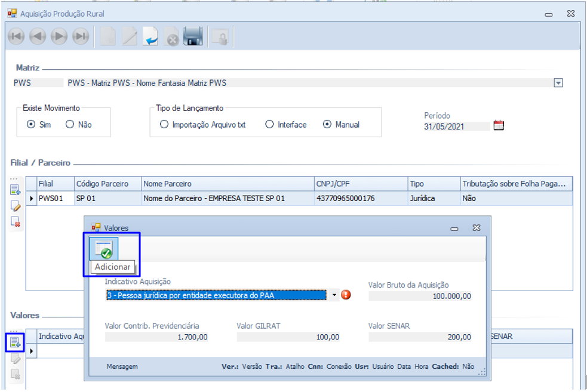Click Valores dialog title icon

pos(96,227)
